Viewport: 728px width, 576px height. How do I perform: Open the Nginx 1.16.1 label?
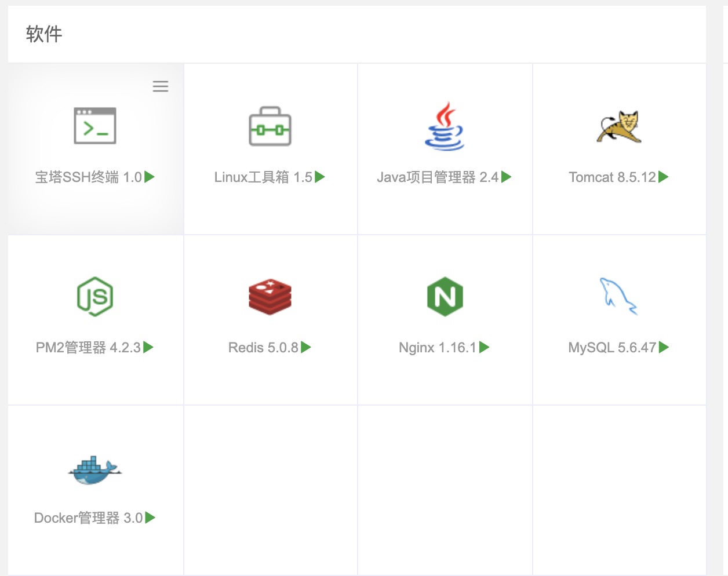438,348
